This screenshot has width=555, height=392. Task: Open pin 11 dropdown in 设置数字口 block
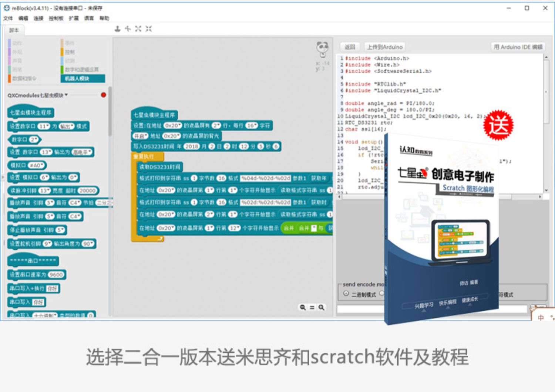[44, 126]
